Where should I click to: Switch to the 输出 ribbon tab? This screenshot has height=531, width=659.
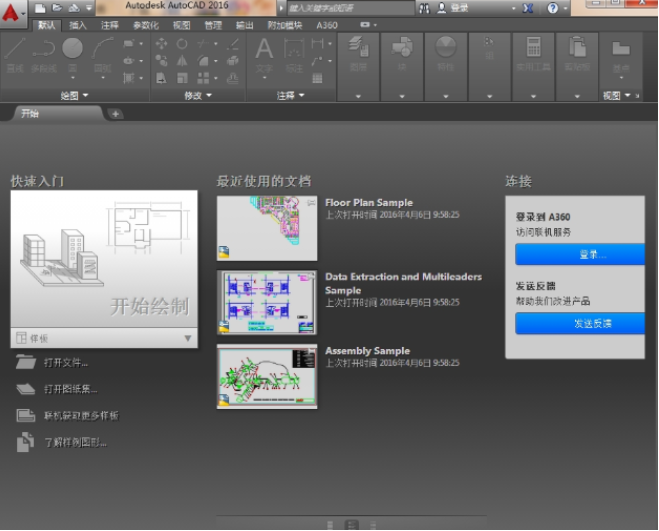click(245, 25)
